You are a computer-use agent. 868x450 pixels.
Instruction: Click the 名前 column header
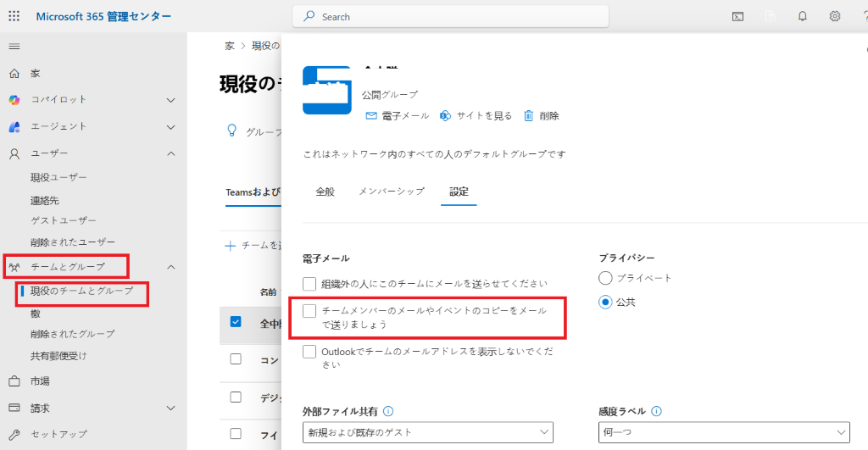(269, 292)
